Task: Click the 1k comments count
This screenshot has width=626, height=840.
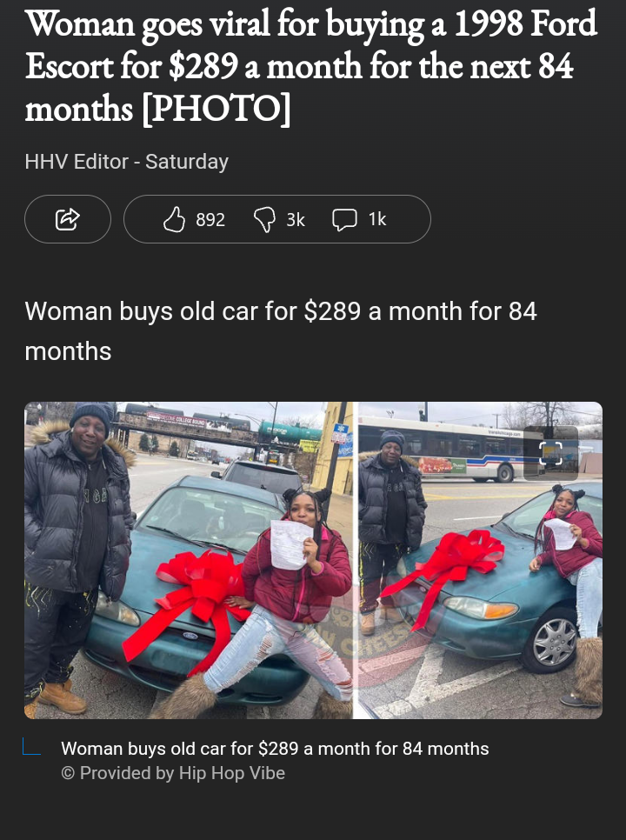Action: pos(377,220)
